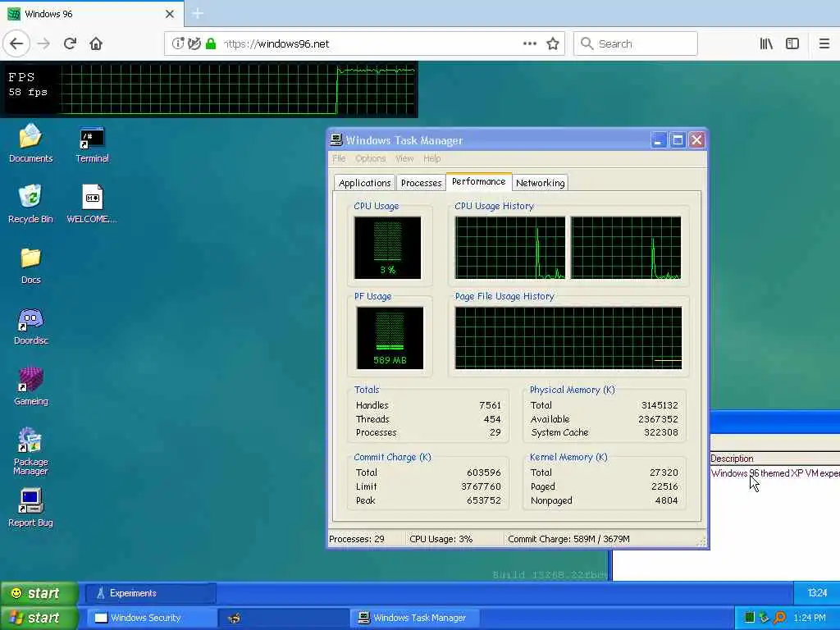Viewport: 840px width, 630px height.
Task: Click the green padlock security icon
Action: (x=211, y=43)
